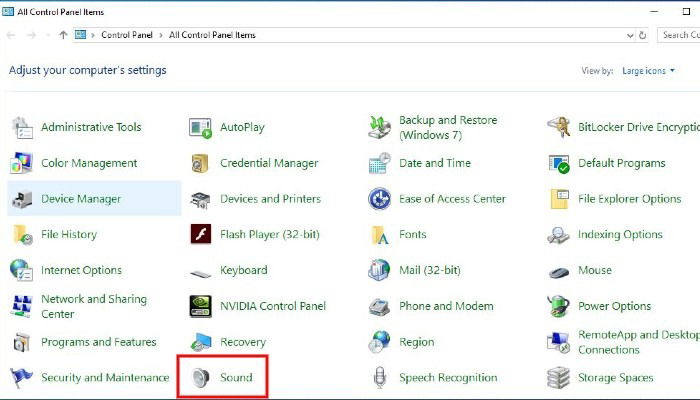Image resolution: width=700 pixels, height=400 pixels.
Task: Open the Security and Maintenance flag icon
Action: pyautogui.click(x=21, y=378)
